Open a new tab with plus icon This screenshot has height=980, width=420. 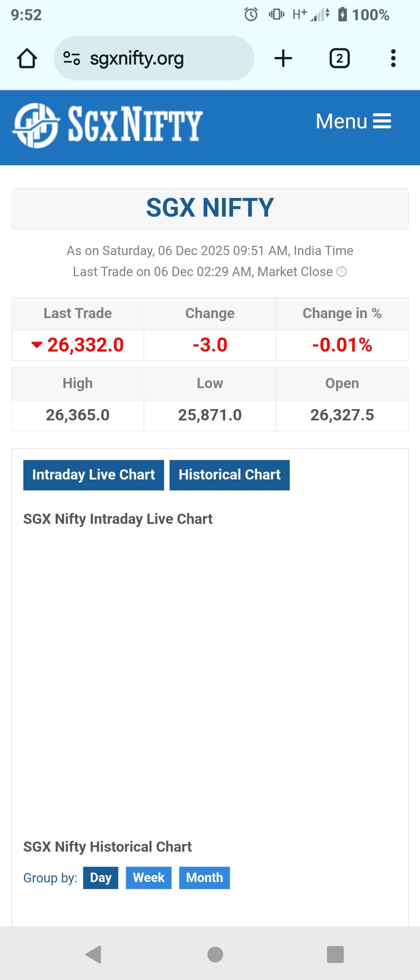[x=283, y=58]
